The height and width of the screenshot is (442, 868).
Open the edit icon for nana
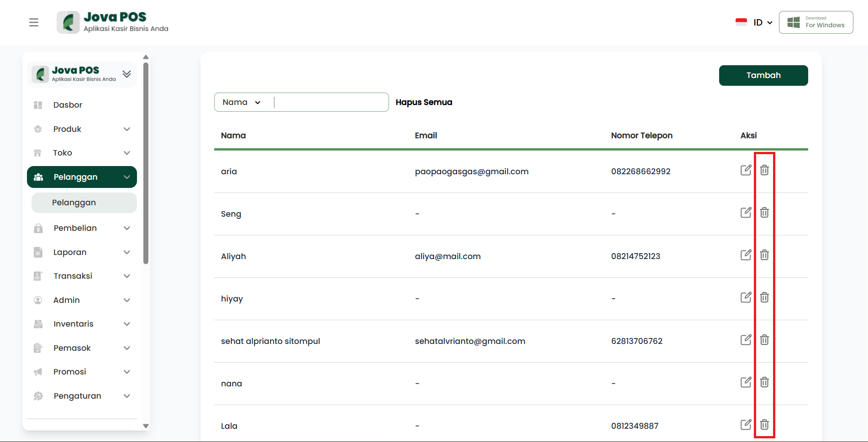tap(746, 382)
